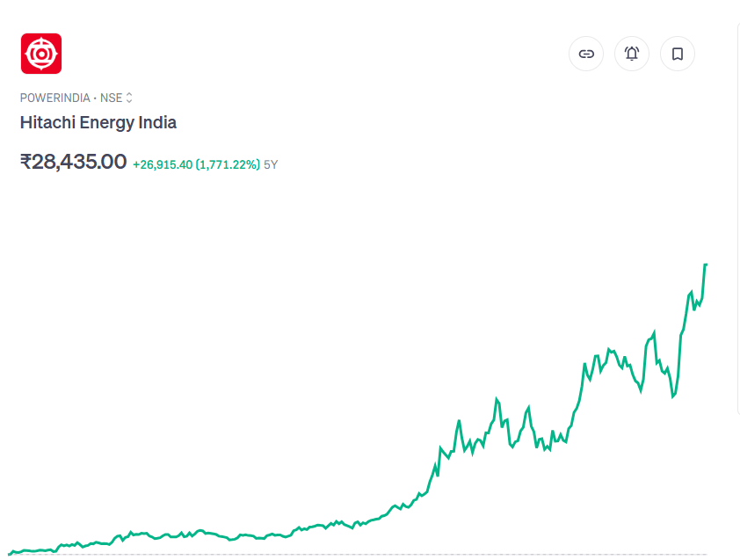The image size is (740, 560).
Task: Click the ₹28,435.00 current price
Action: coord(74,162)
